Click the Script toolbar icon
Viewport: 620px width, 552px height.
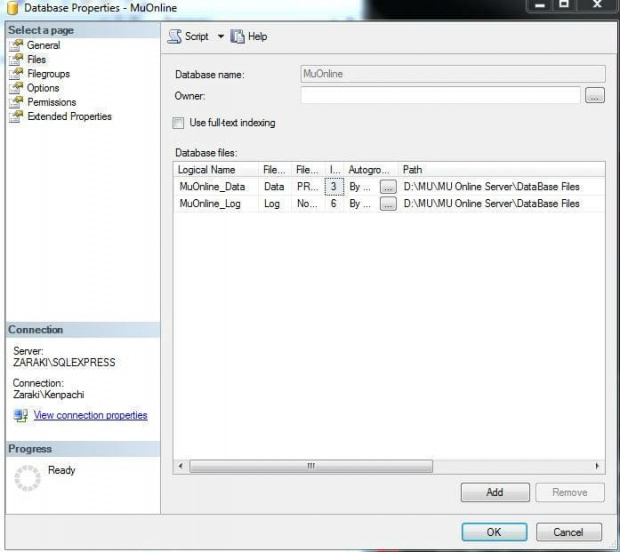(175, 36)
